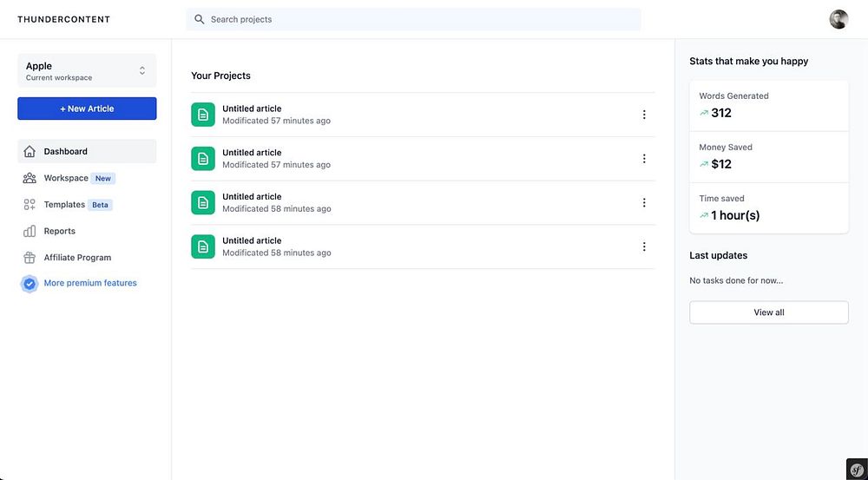Click the Affiliate Program gift icon
Screen dimensions: 868x480
pyautogui.click(x=30, y=258)
